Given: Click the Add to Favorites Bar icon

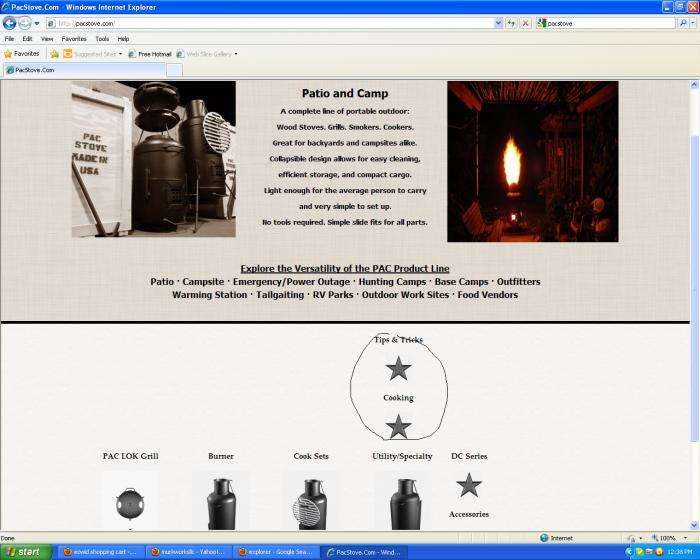Looking at the screenshot, I should [x=54, y=54].
